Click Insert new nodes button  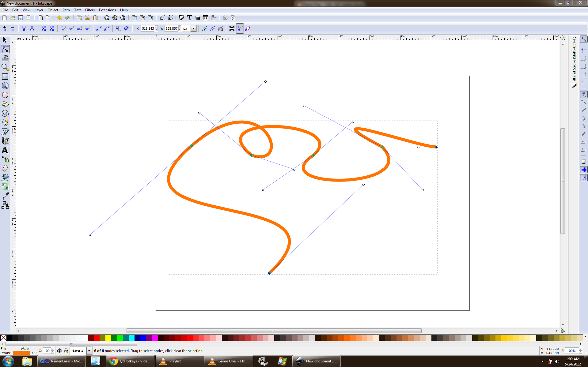click(5, 28)
